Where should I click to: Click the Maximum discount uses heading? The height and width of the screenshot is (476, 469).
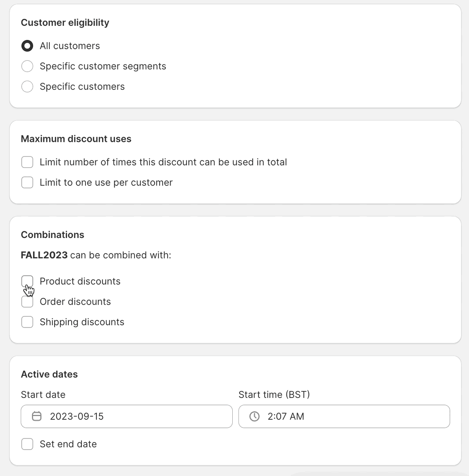76,139
